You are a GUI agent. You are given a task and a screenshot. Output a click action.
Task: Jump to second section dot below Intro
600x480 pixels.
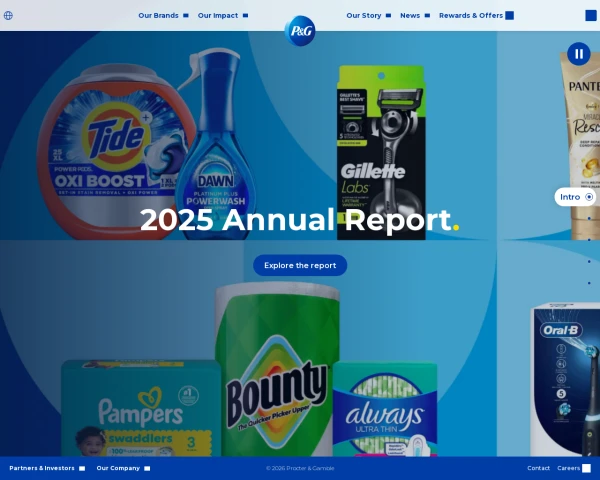click(589, 219)
